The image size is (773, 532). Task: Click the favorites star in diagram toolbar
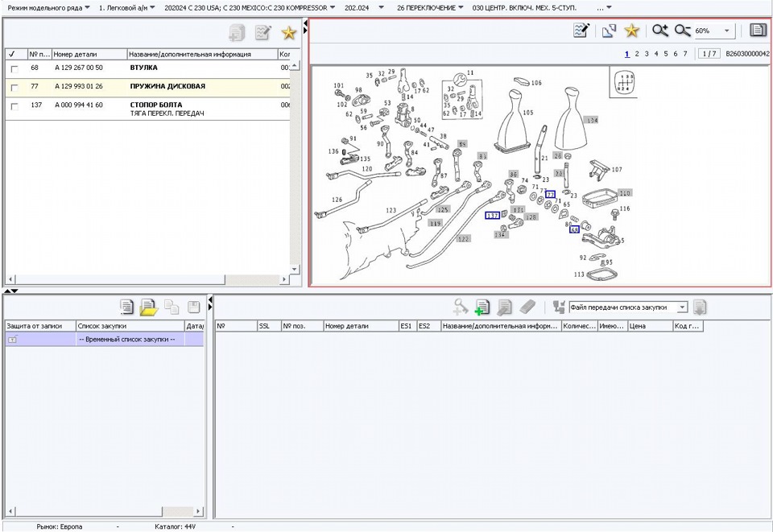pos(631,31)
